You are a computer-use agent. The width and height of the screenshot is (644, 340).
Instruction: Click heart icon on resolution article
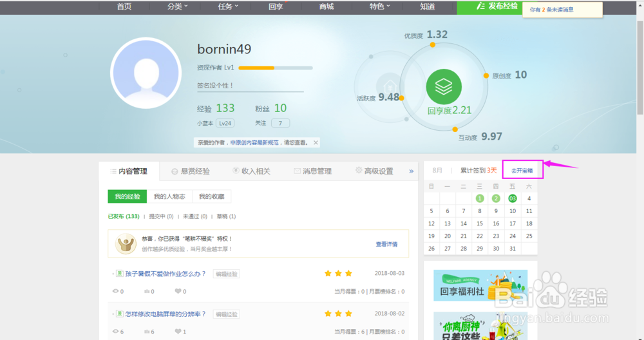point(178,332)
